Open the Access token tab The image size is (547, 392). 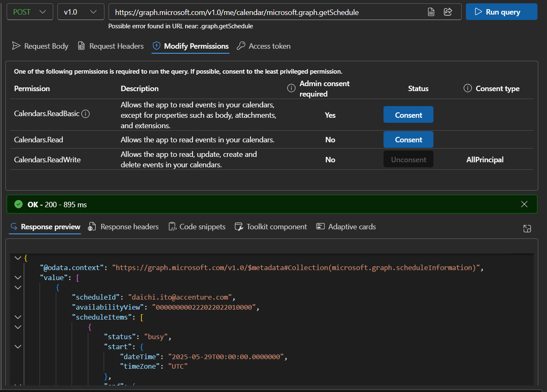tap(264, 46)
